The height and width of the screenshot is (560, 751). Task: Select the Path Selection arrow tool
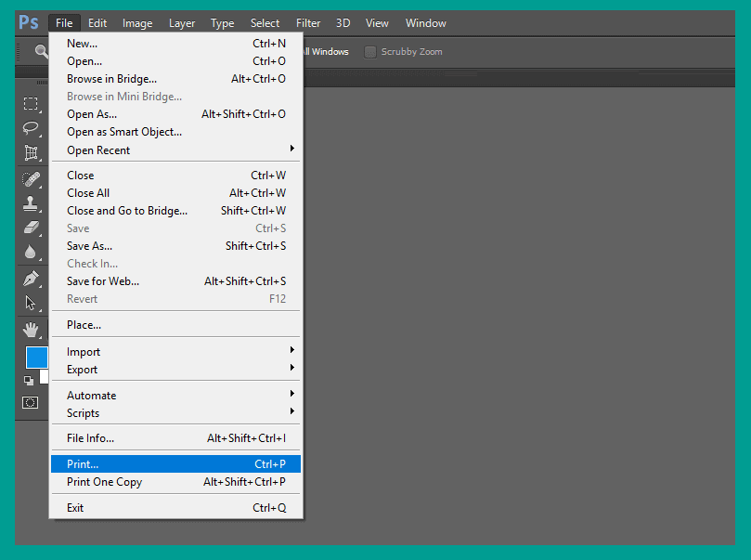[31, 303]
